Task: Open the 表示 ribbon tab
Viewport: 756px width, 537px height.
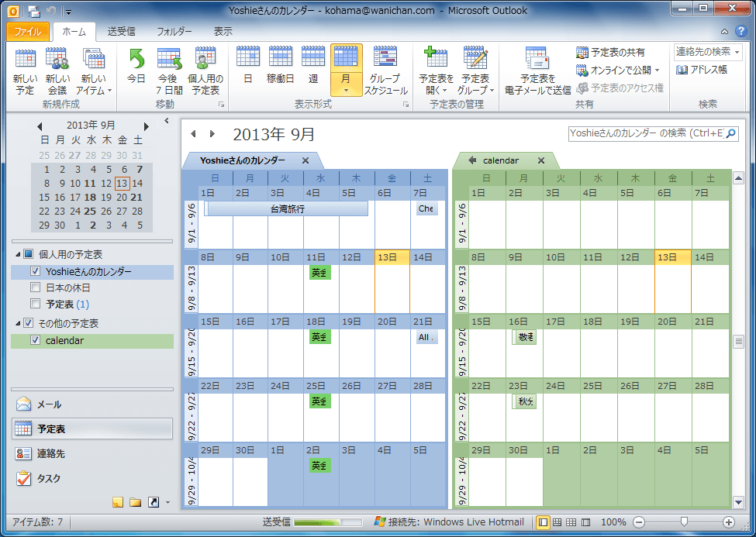Action: pos(223,32)
